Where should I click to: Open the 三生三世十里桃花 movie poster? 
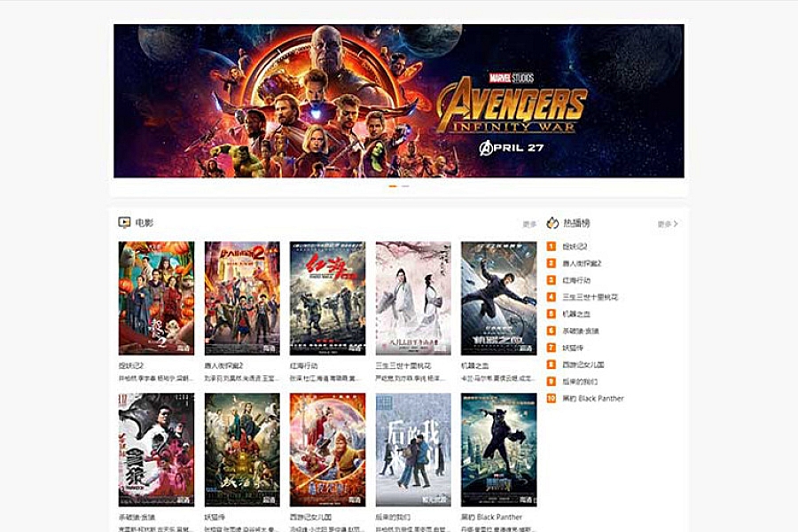[x=413, y=298]
